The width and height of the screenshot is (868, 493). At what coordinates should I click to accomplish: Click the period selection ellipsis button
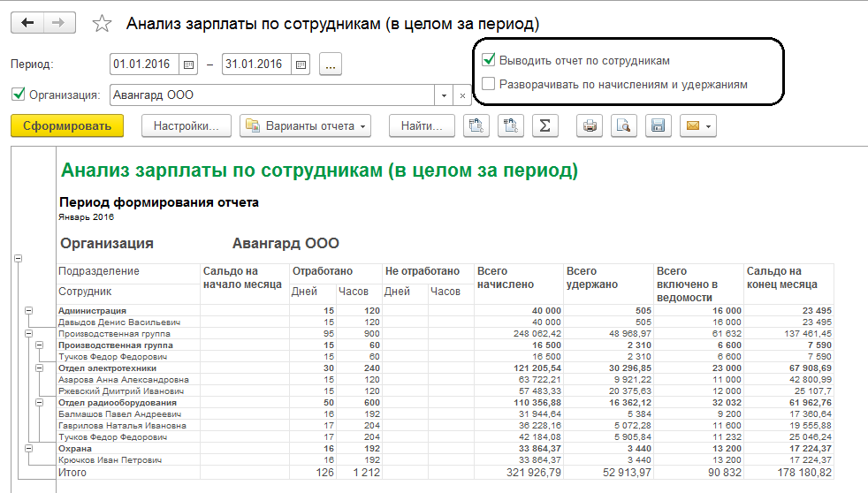(x=331, y=64)
